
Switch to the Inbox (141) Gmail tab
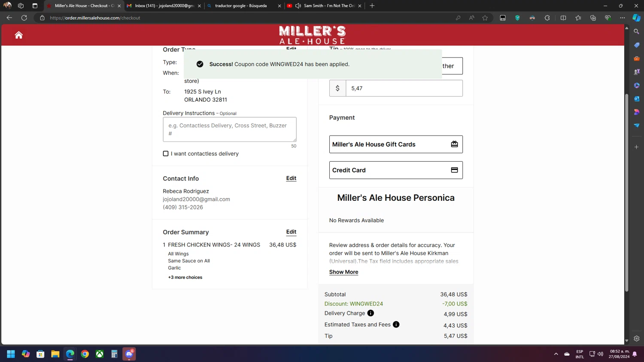(x=164, y=6)
